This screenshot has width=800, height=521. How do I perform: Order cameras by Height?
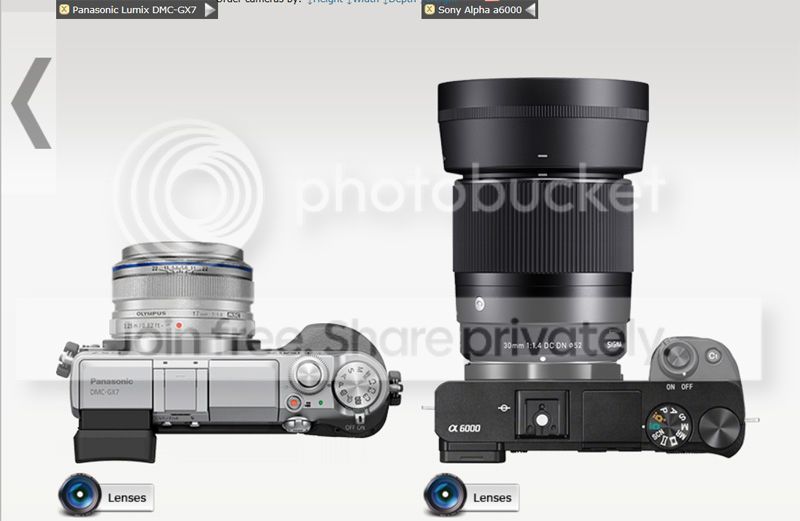tap(326, 3)
